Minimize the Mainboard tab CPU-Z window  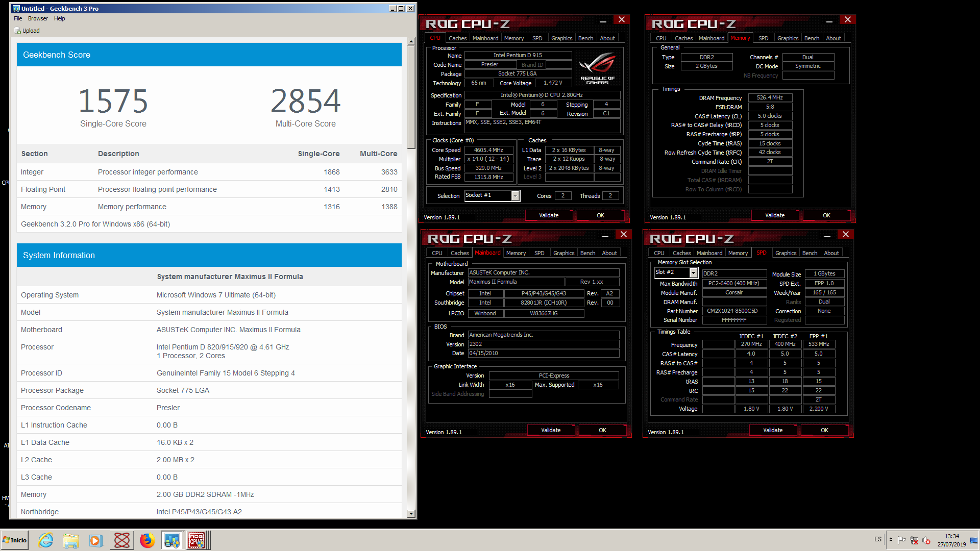point(605,236)
